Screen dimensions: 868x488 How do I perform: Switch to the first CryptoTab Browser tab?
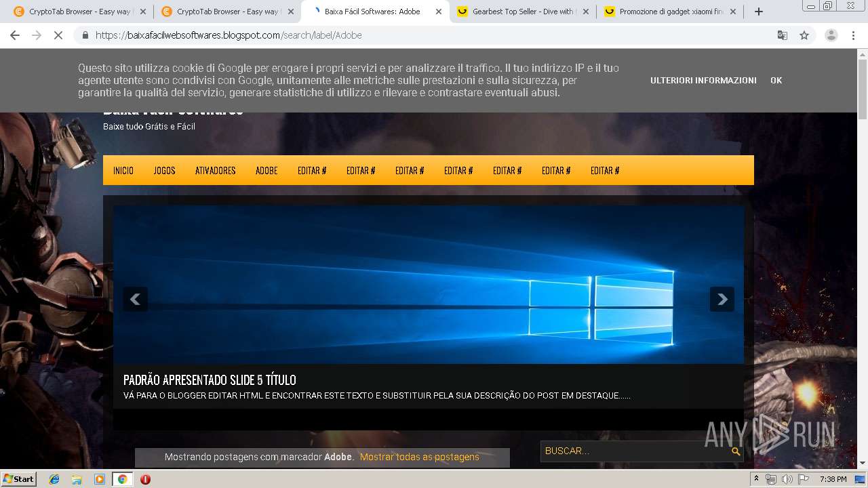click(75, 12)
